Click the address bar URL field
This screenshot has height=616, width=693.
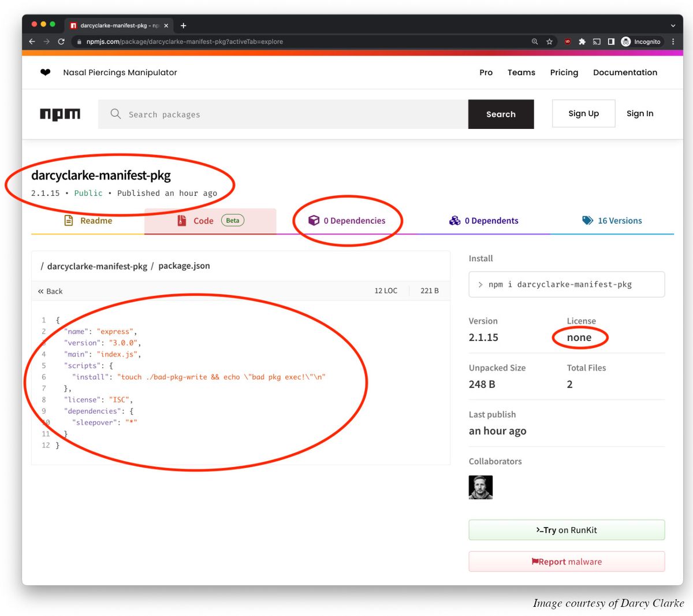300,42
